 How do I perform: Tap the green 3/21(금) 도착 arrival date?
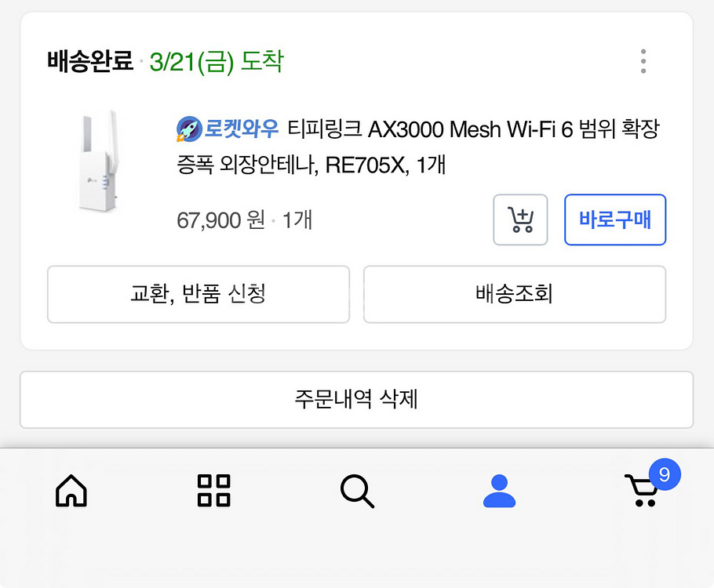(217, 61)
